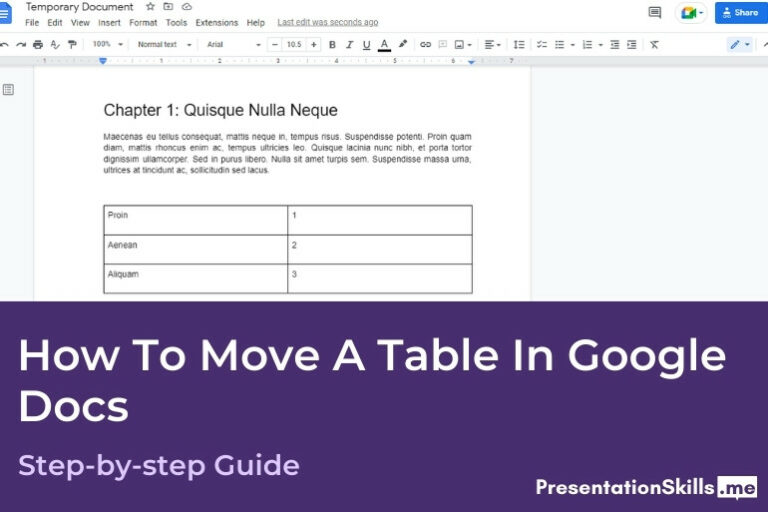
Task: Click the table cell containing 3
Action: (380, 279)
